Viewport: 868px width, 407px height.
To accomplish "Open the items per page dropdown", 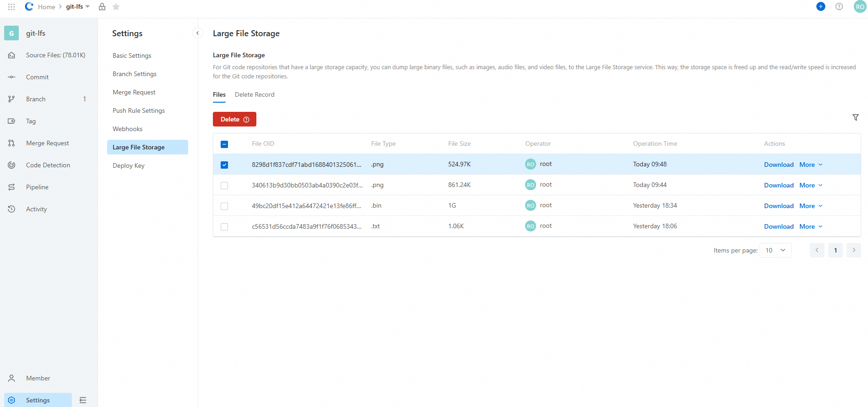I will click(776, 250).
